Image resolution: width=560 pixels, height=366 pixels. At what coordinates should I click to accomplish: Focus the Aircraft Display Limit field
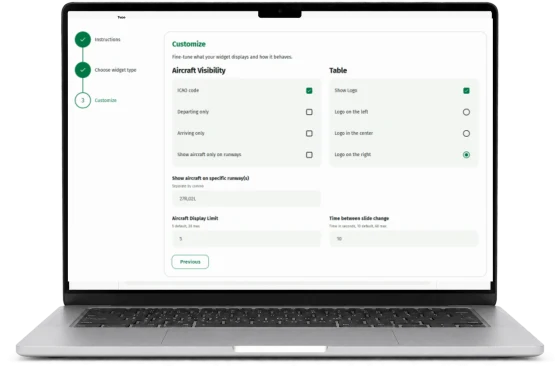tap(246, 239)
